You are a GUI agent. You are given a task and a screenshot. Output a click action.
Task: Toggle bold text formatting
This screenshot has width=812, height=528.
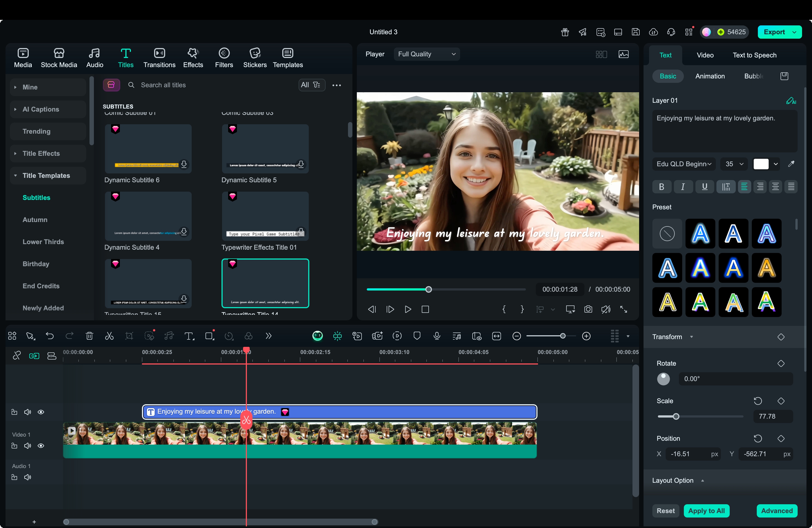coord(661,187)
